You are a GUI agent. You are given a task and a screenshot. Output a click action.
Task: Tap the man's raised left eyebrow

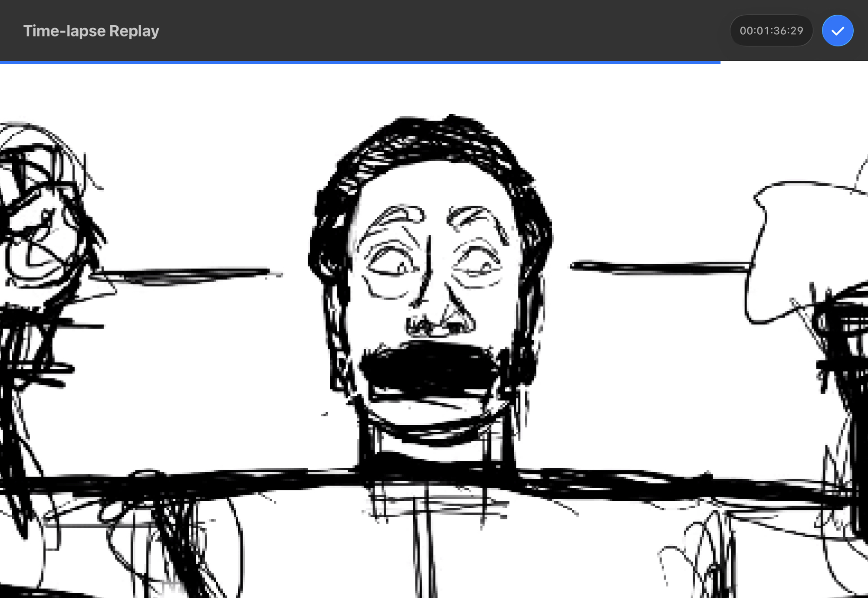coord(397,215)
